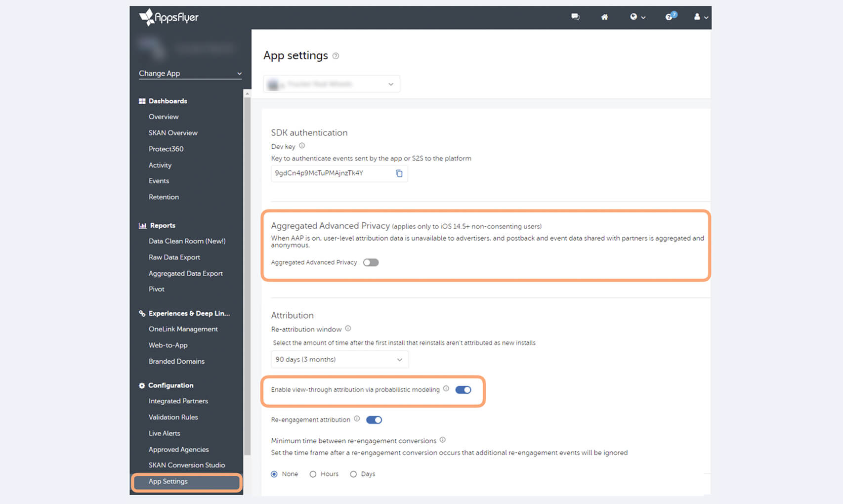Click Experiences & Deep Lin... heading

(x=189, y=313)
